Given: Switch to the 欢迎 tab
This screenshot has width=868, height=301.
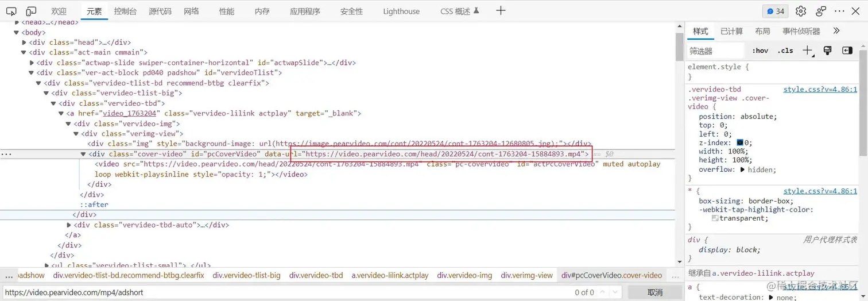Looking at the screenshot, I should (x=59, y=11).
